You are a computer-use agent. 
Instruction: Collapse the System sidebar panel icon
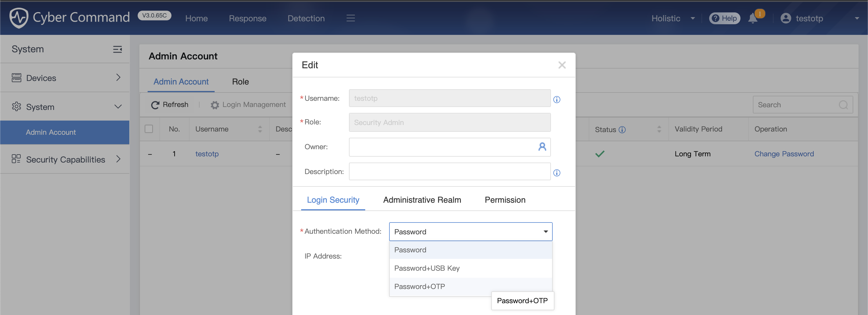click(117, 49)
